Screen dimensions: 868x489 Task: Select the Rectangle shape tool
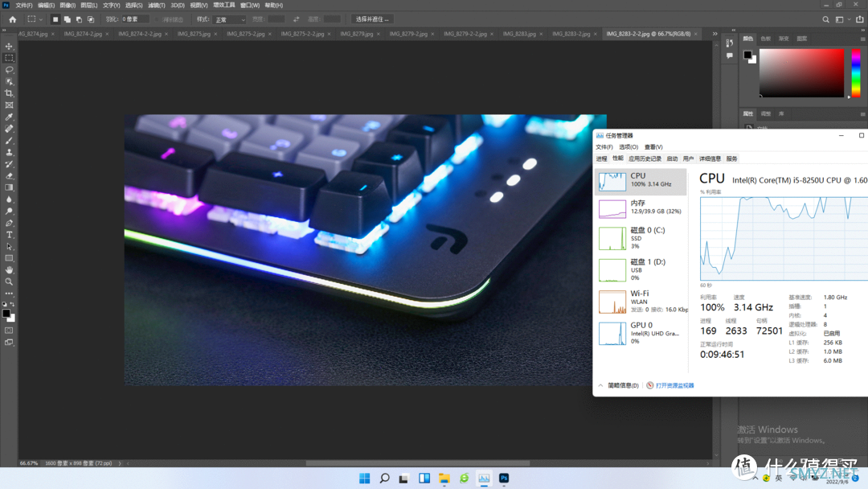(x=9, y=259)
